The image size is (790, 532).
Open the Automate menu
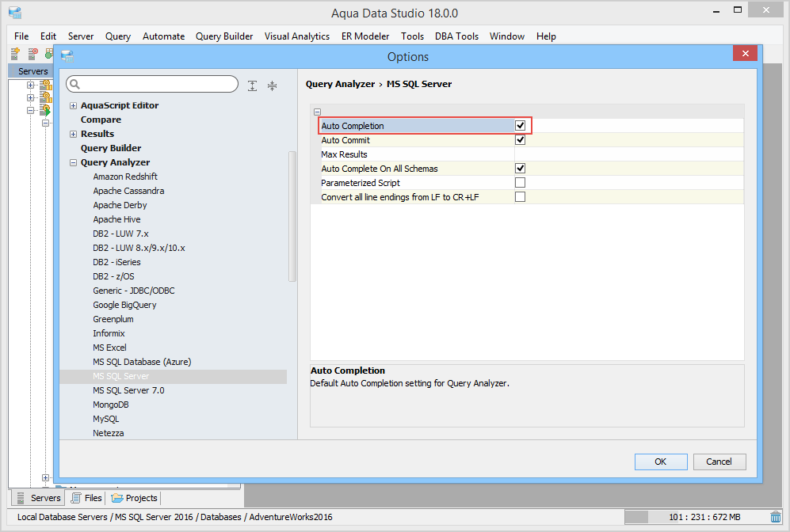coord(163,36)
